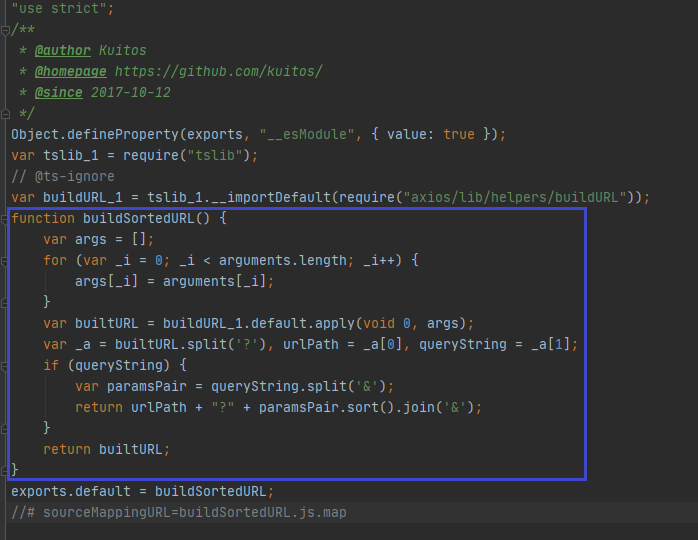
Task: Collapse the for loop fold toggle
Action: (x=4, y=261)
